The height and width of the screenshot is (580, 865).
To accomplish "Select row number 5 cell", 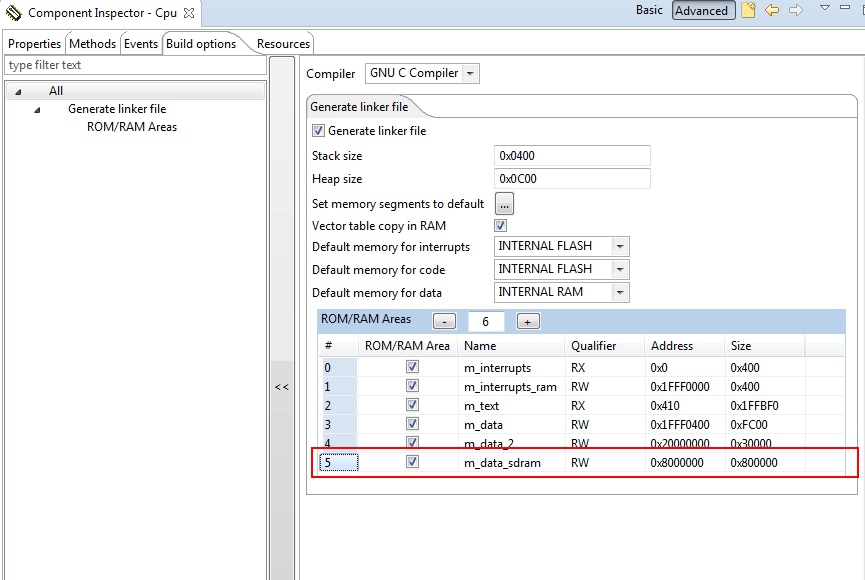I will pyautogui.click(x=339, y=462).
